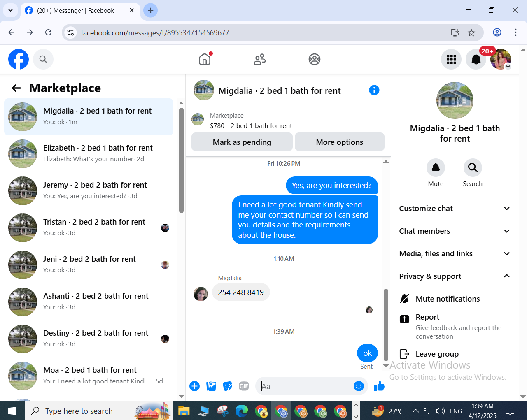View site information in address bar

tap(71, 32)
